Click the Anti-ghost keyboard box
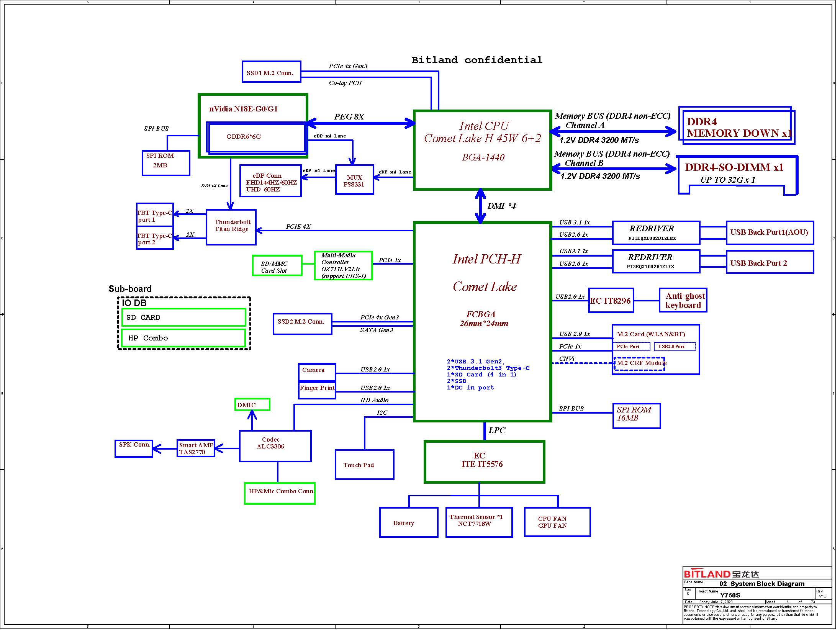 pos(683,301)
